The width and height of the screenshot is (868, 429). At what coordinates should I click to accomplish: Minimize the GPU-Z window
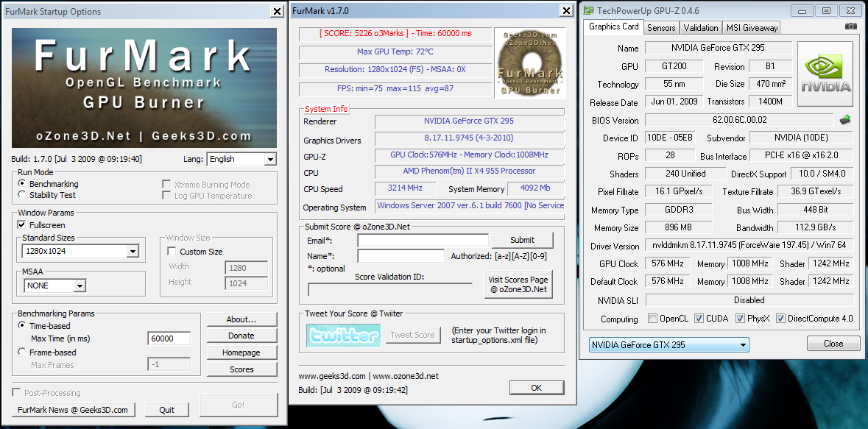pos(802,10)
